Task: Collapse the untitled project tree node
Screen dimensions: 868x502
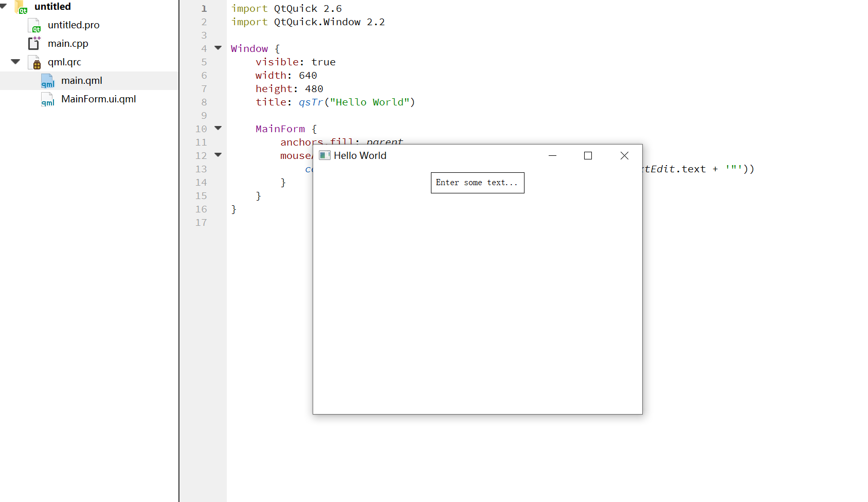Action: pyautogui.click(x=4, y=6)
